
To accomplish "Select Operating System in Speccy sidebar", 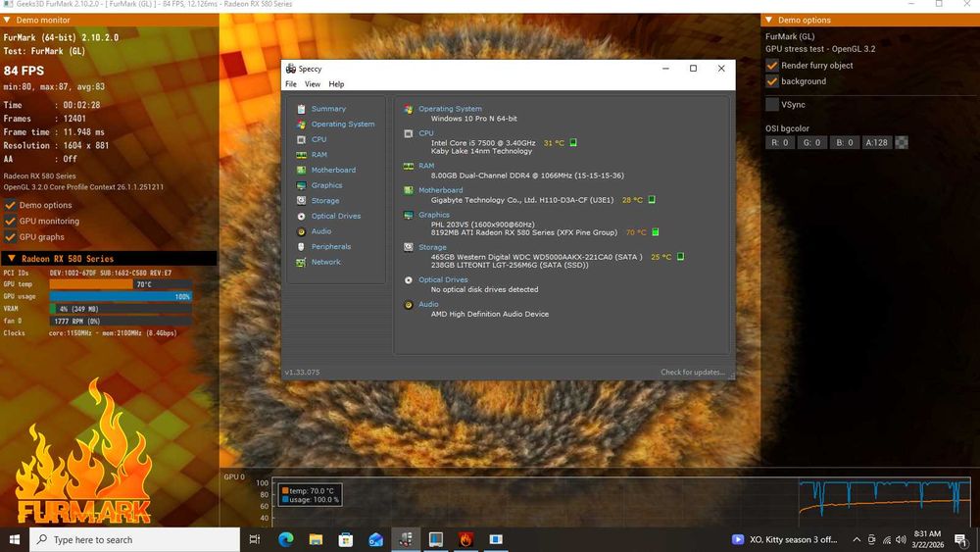I will pyautogui.click(x=342, y=124).
